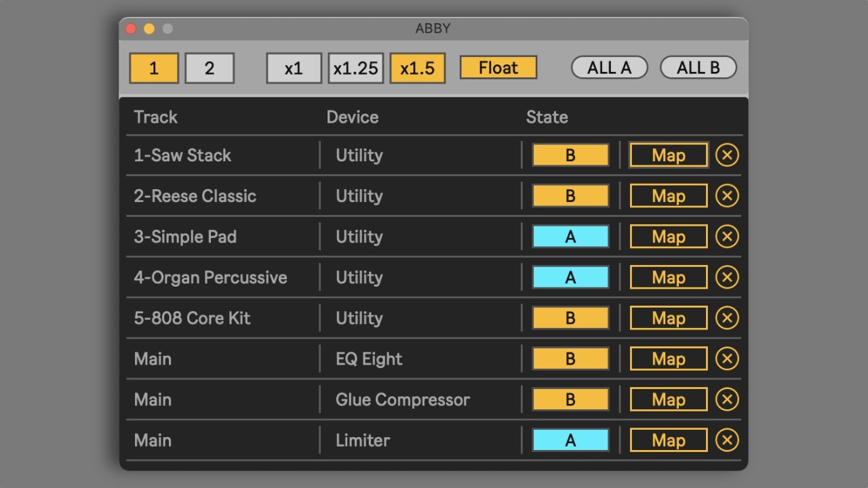The height and width of the screenshot is (488, 868).
Task: Set zoom scale to x1.25
Action: (x=356, y=68)
